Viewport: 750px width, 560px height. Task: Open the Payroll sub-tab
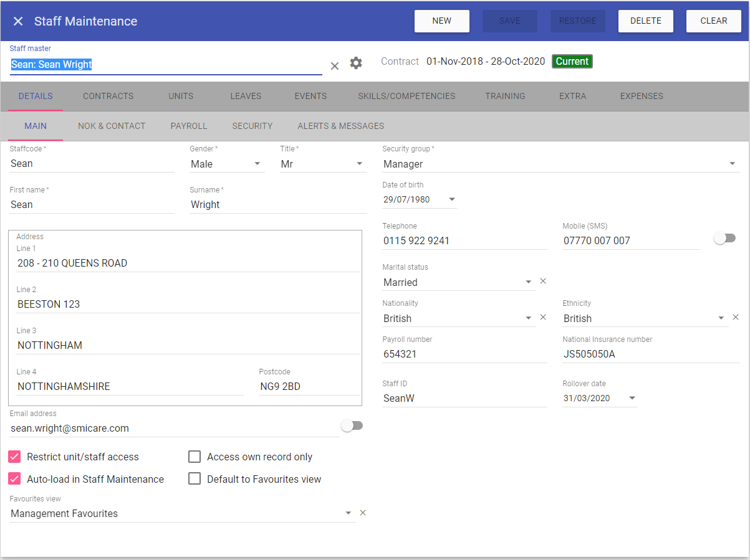click(x=189, y=126)
